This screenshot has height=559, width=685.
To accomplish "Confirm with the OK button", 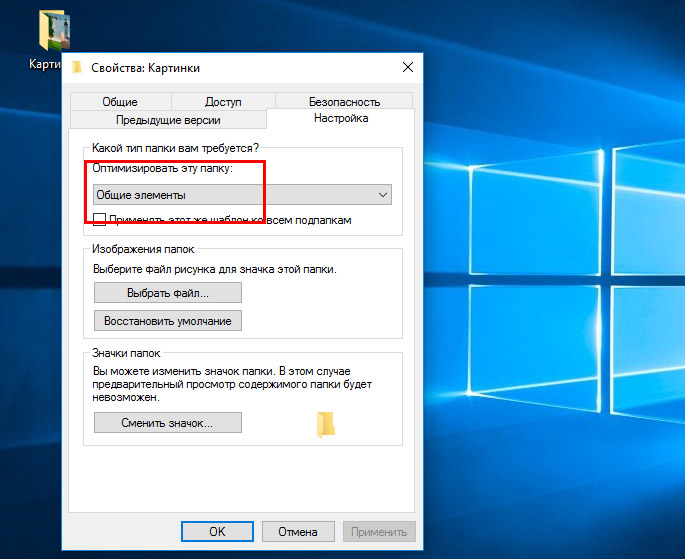I will click(217, 531).
